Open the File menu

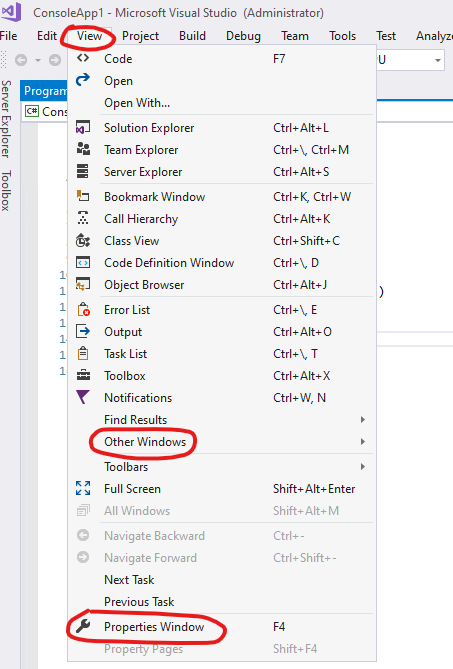(x=9, y=36)
